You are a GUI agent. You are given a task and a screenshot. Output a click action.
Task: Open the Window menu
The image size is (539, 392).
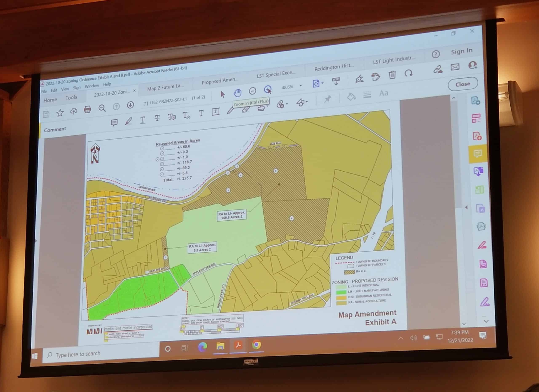tap(92, 86)
